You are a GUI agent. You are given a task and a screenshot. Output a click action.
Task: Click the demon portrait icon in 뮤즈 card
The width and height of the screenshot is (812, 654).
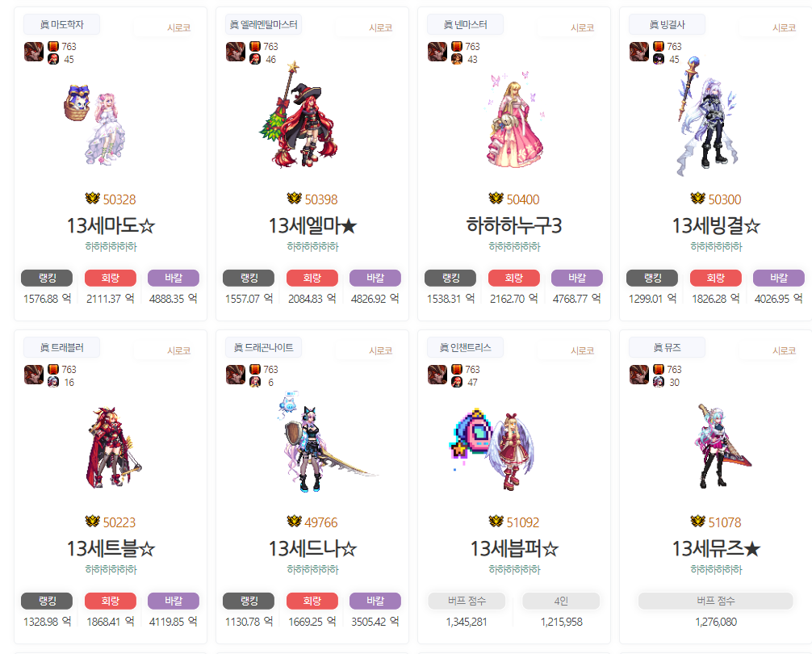point(639,375)
